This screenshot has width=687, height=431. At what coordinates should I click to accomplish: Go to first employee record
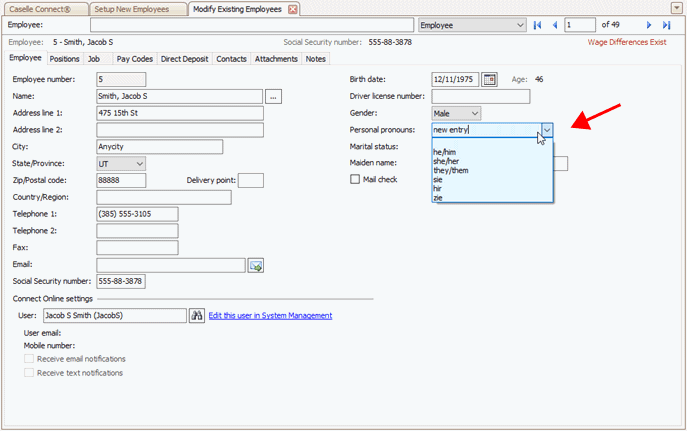538,25
